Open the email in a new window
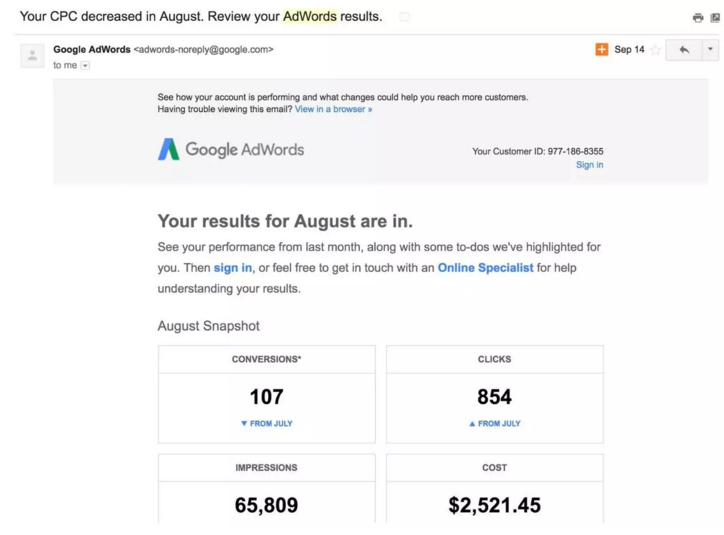This screenshot has width=724, height=535. click(714, 18)
